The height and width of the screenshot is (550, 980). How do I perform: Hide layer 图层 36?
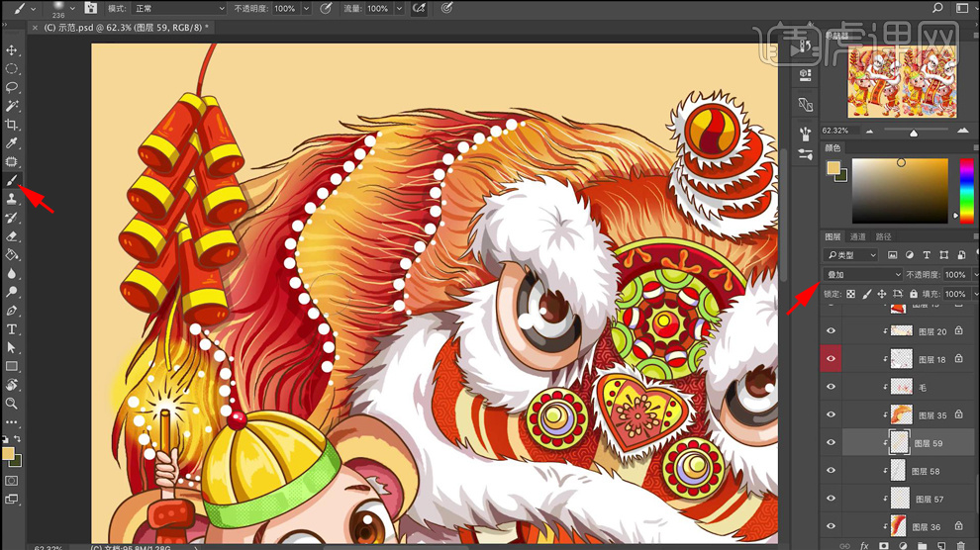click(x=831, y=525)
